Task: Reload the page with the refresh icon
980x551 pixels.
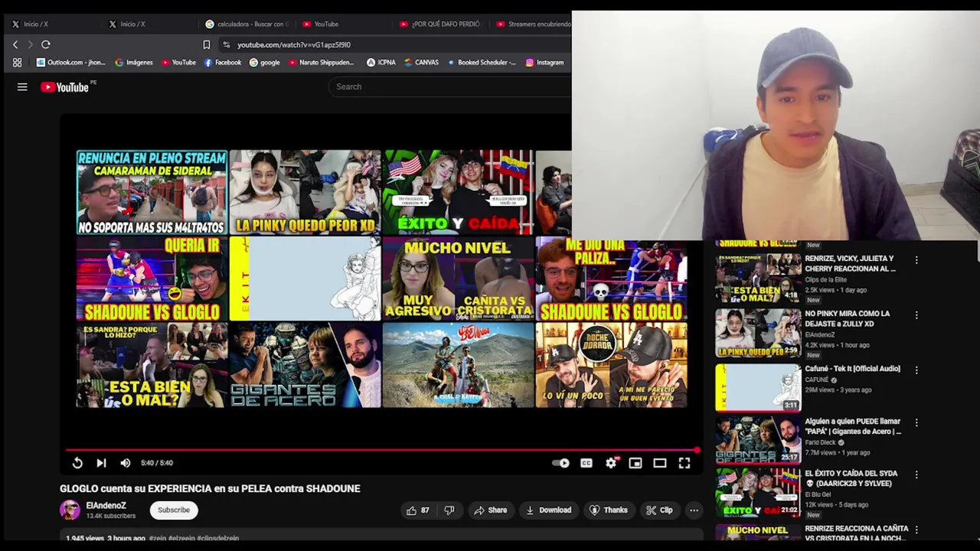Action: (x=46, y=44)
